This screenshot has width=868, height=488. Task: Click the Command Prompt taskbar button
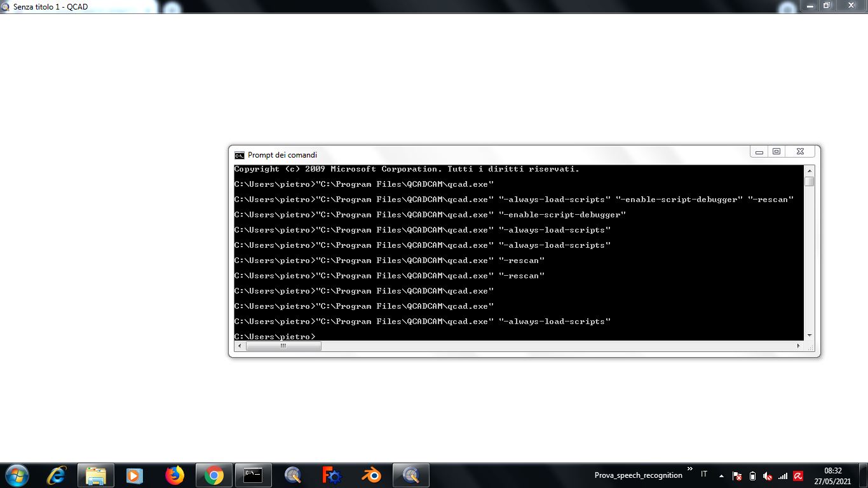pyautogui.click(x=253, y=475)
